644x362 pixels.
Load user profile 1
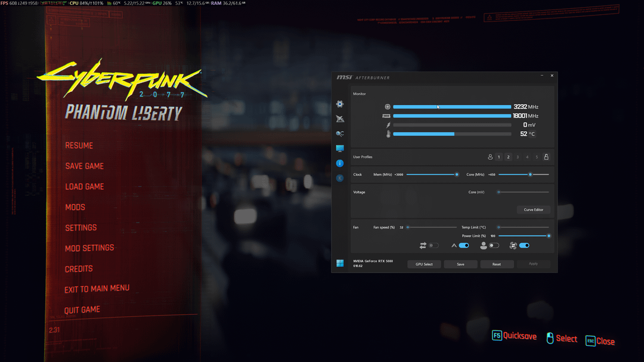tap(499, 157)
